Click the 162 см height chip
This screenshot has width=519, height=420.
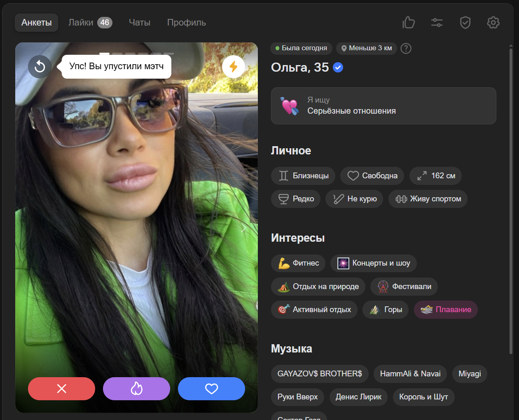click(x=436, y=176)
